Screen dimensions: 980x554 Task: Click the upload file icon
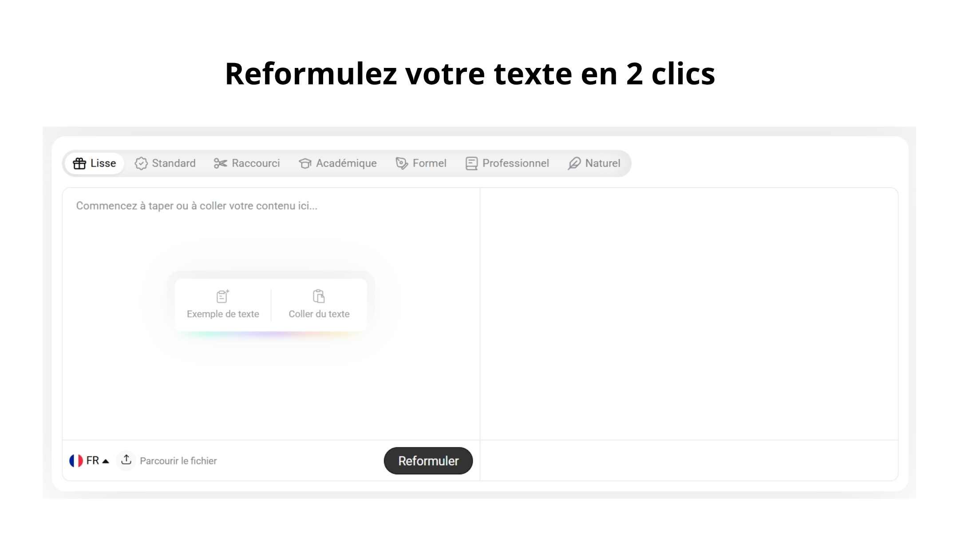pos(126,460)
